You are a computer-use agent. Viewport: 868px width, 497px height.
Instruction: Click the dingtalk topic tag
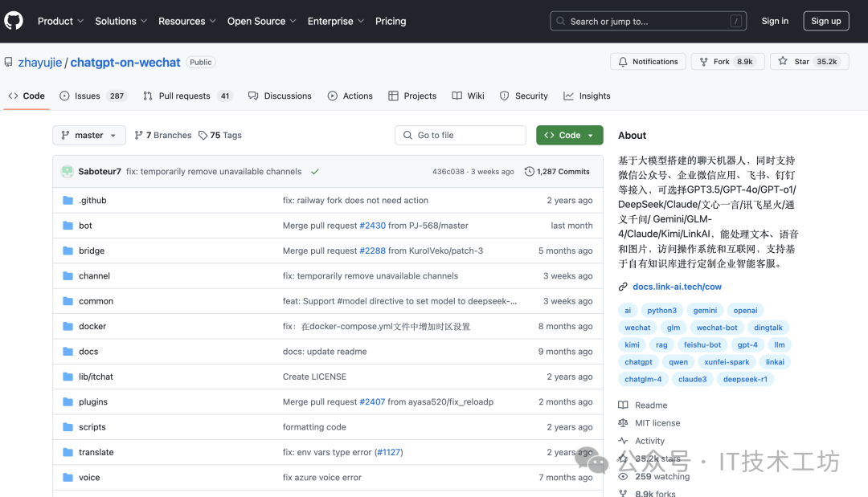pos(768,328)
